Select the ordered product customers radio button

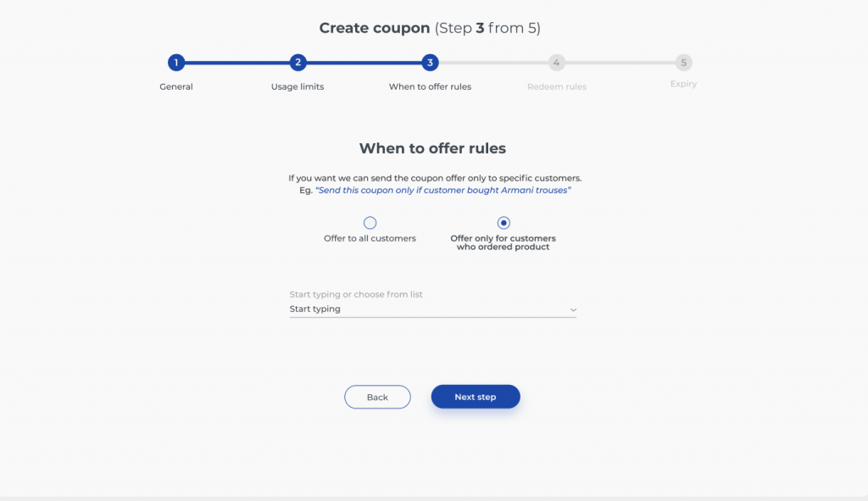(504, 223)
